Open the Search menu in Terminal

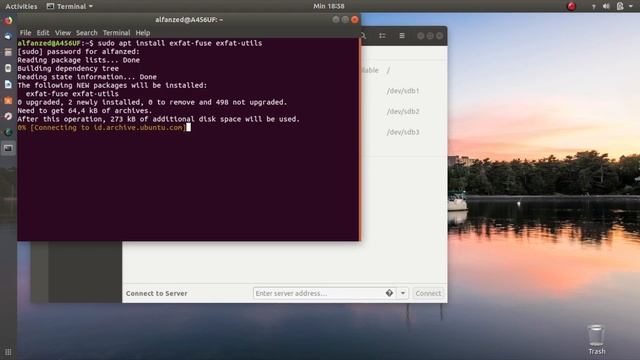[87, 33]
